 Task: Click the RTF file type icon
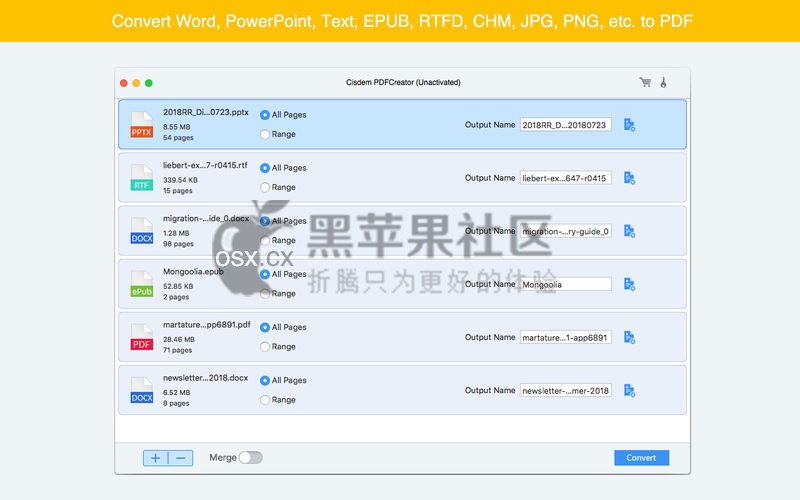(x=141, y=178)
